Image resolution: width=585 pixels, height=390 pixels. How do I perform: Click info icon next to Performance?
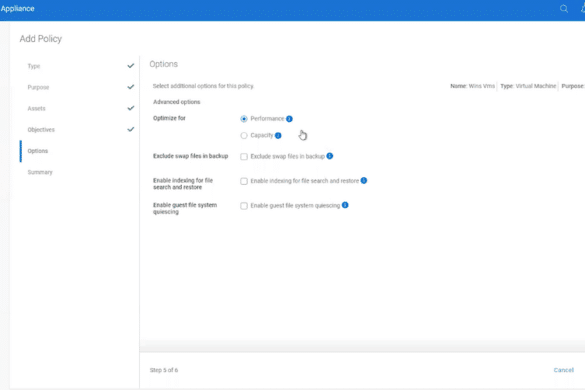point(289,119)
